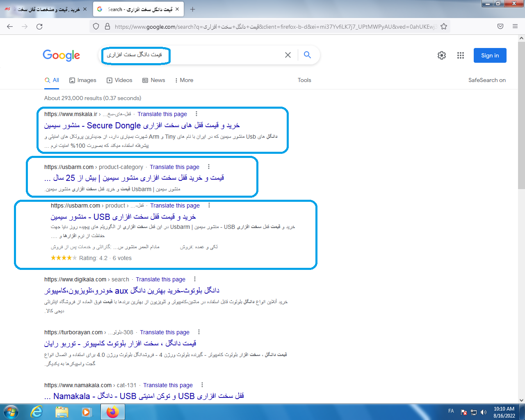
Task: Bookmark this page with the star icon
Action: click(444, 26)
